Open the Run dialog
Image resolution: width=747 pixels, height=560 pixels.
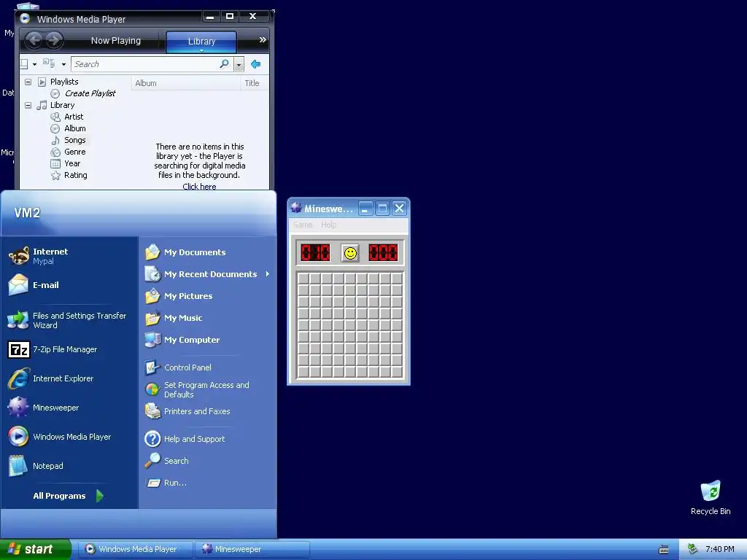pos(207,483)
